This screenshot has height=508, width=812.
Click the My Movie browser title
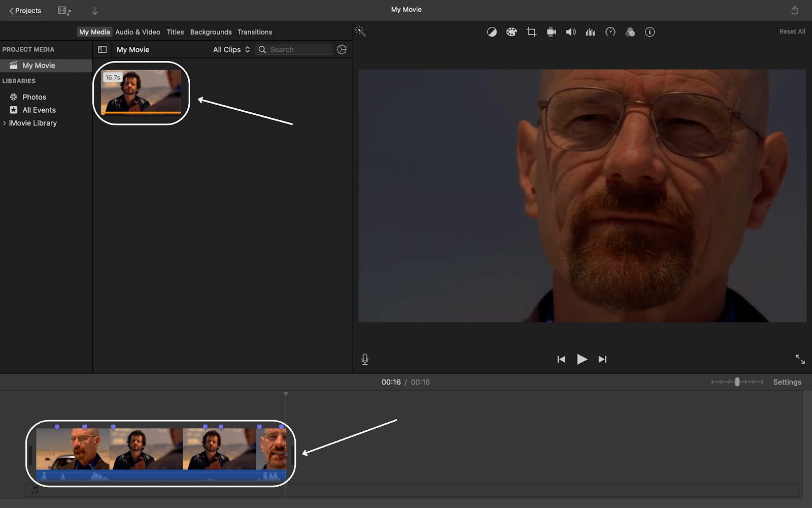point(133,49)
